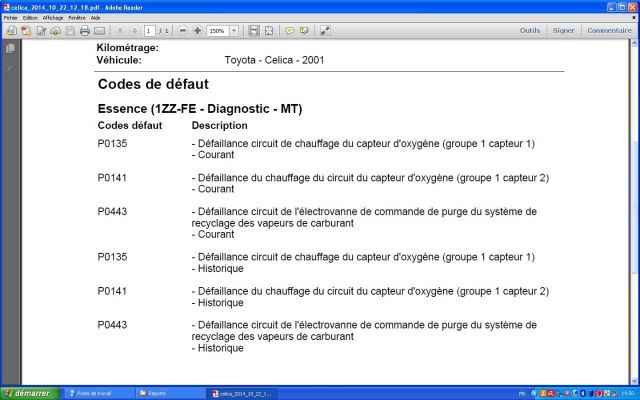Open the zoom level dropdown arrow
Image resolution: width=640 pixels, height=400 pixels.
point(234,31)
